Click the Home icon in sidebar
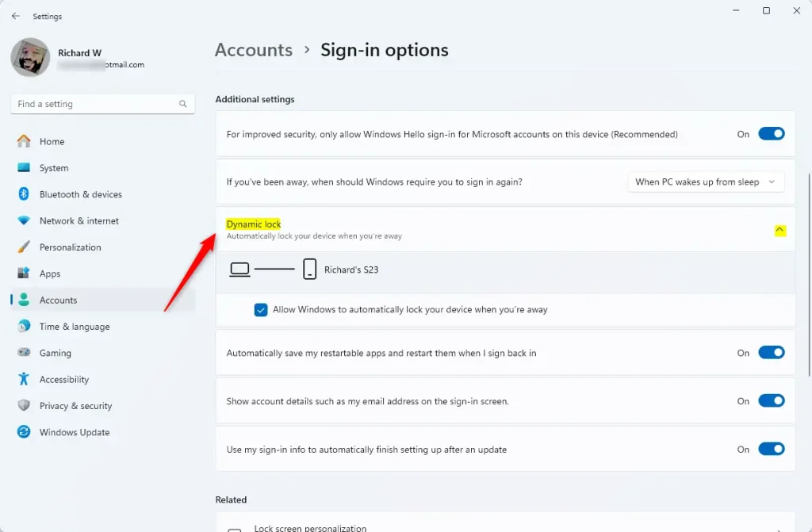This screenshot has width=812, height=532. tap(24, 141)
